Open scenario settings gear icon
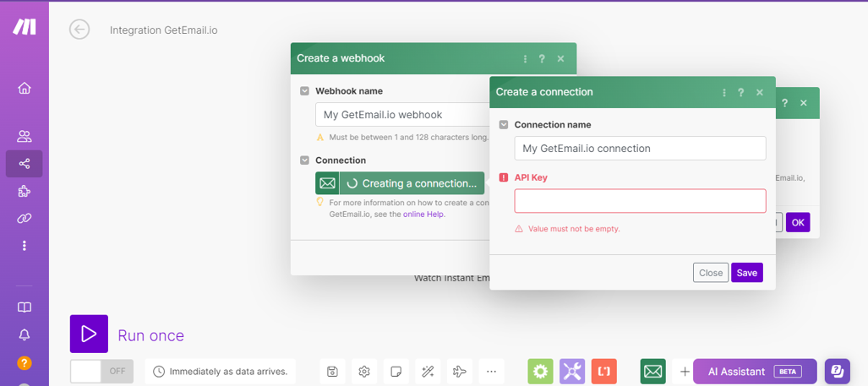 [363, 372]
